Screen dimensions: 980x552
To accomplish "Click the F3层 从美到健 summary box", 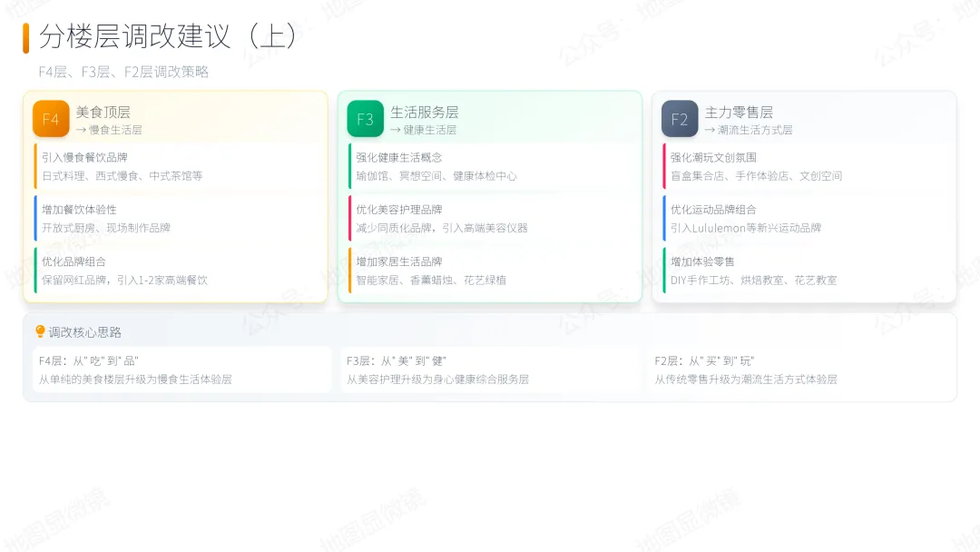I will [x=490, y=370].
